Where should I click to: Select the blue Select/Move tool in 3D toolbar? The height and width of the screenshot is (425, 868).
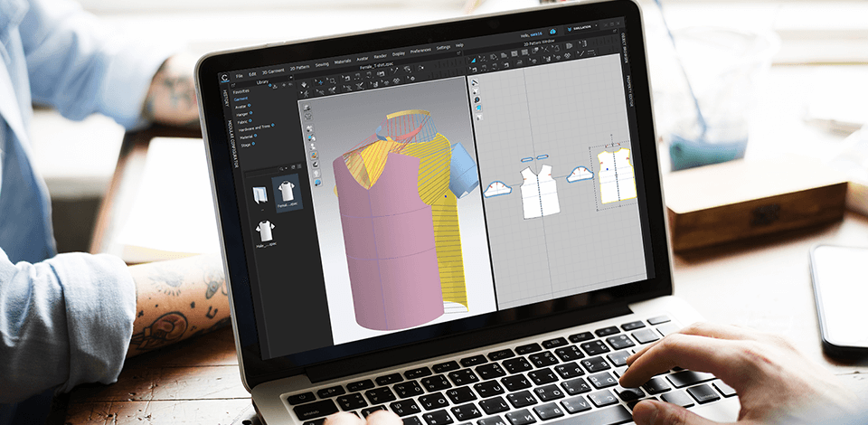coord(319,81)
